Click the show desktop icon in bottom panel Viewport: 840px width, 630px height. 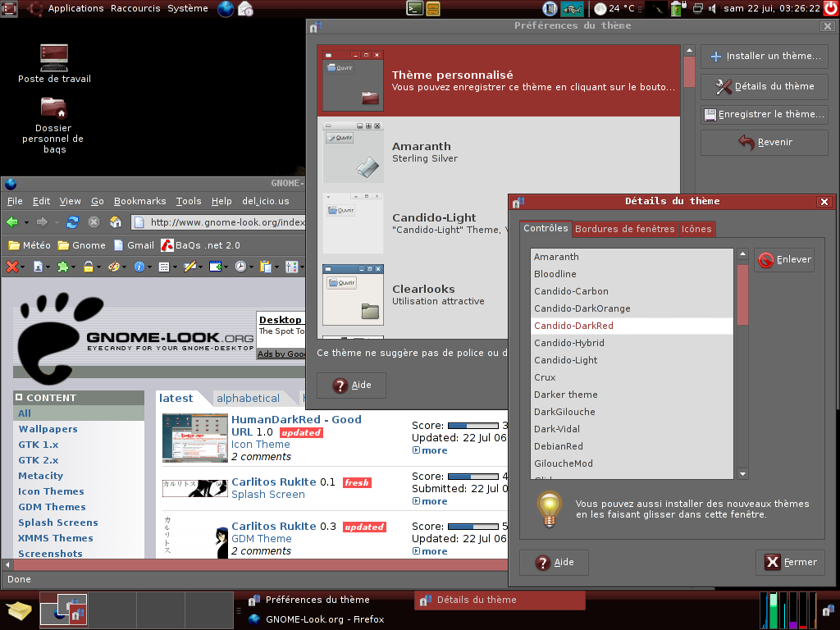pos(19,610)
